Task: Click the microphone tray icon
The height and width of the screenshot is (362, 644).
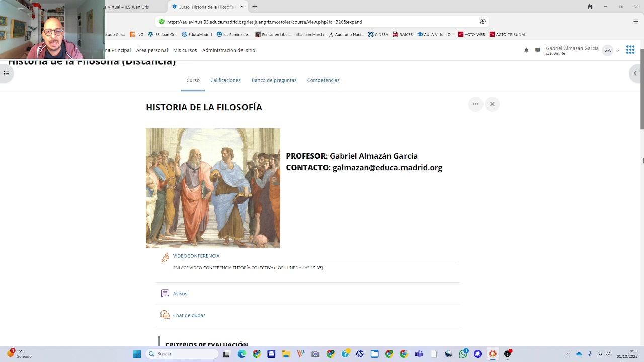Action: point(590,354)
